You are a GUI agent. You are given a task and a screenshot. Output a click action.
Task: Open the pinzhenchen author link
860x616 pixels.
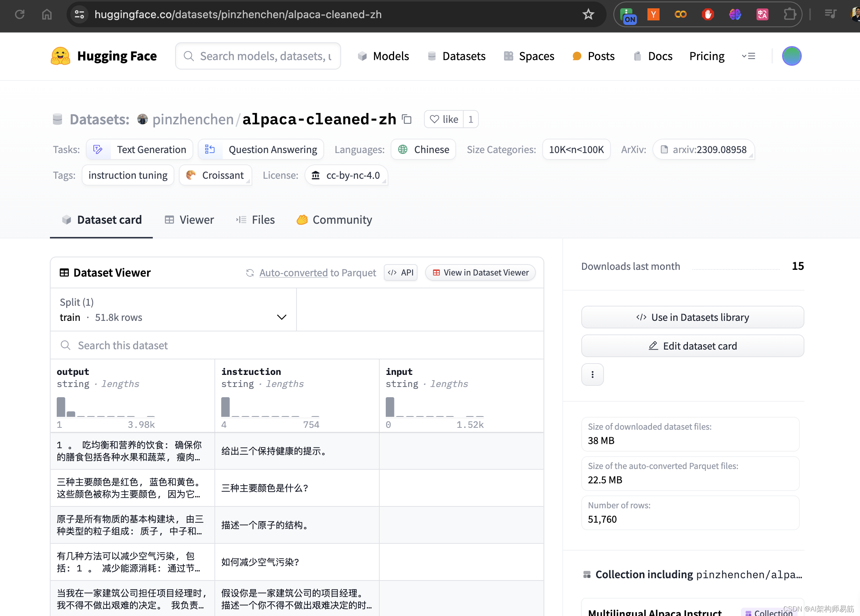(192, 119)
